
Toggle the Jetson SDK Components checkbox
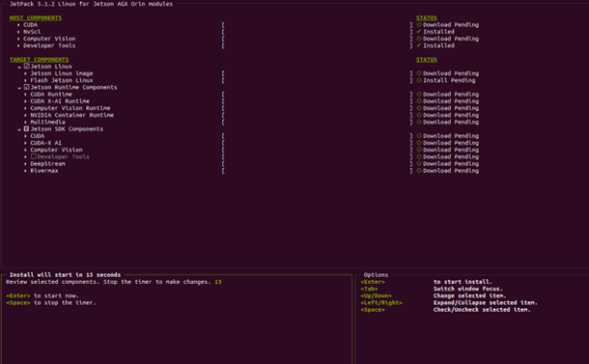click(x=26, y=128)
